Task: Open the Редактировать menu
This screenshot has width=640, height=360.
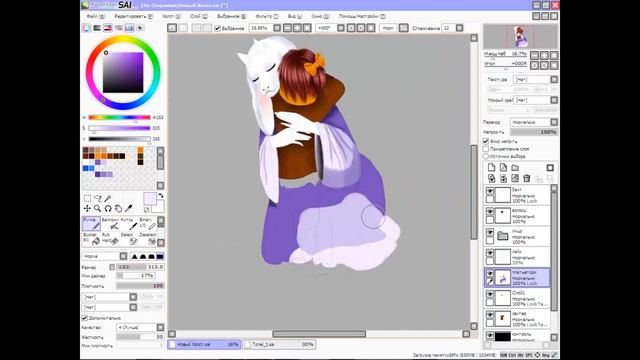Action: point(133,16)
